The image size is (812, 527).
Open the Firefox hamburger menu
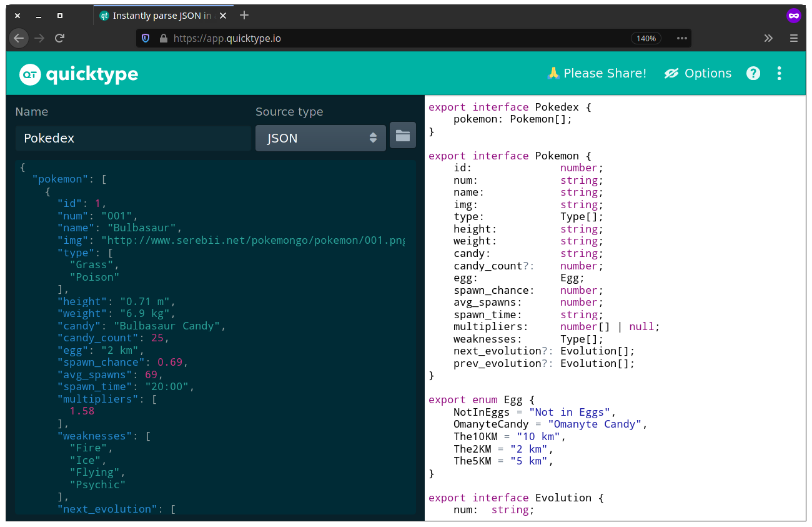point(794,38)
